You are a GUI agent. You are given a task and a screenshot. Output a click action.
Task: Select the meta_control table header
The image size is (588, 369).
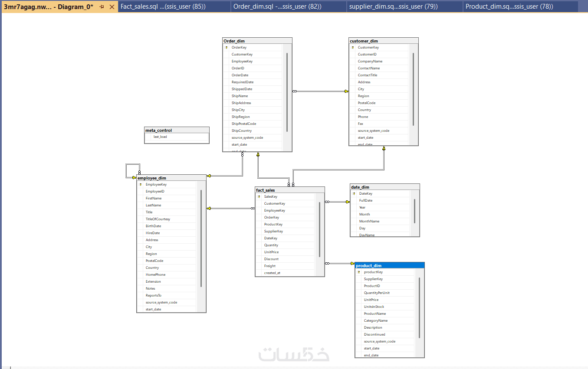point(177,130)
